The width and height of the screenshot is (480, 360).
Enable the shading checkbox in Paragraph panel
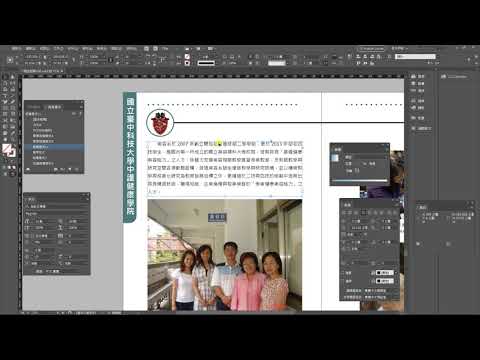343,273
